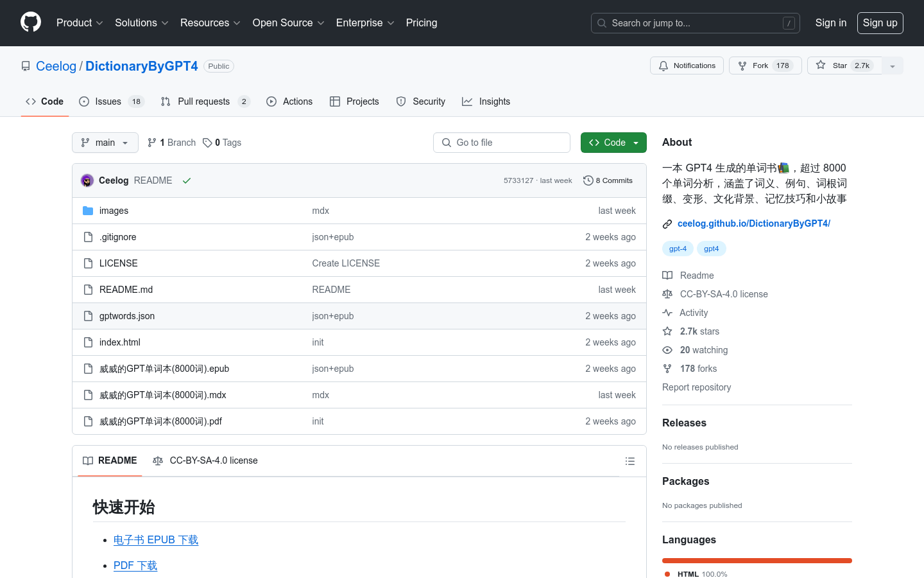This screenshot has height=578, width=924.
Task: Expand the Solutions menu
Action: [142, 23]
